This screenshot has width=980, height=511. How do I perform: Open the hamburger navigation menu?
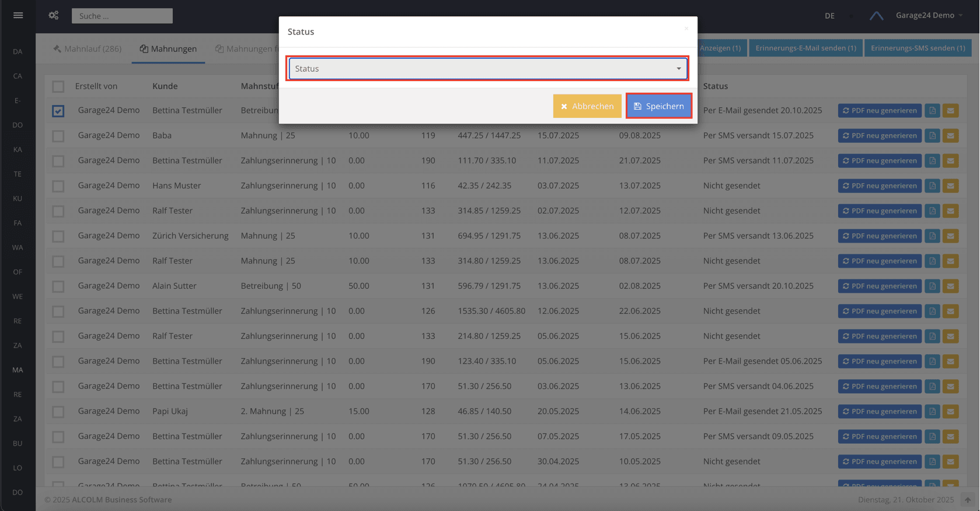point(18,15)
